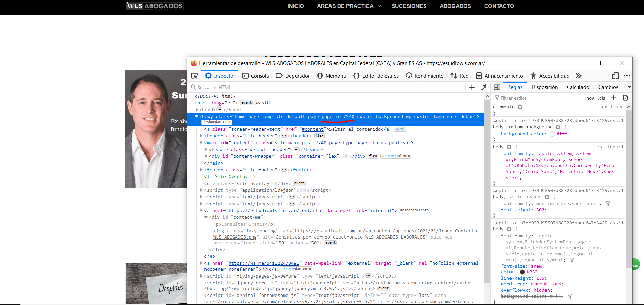Expand the site-footer element
The image size is (644, 305).
tap(201, 170)
